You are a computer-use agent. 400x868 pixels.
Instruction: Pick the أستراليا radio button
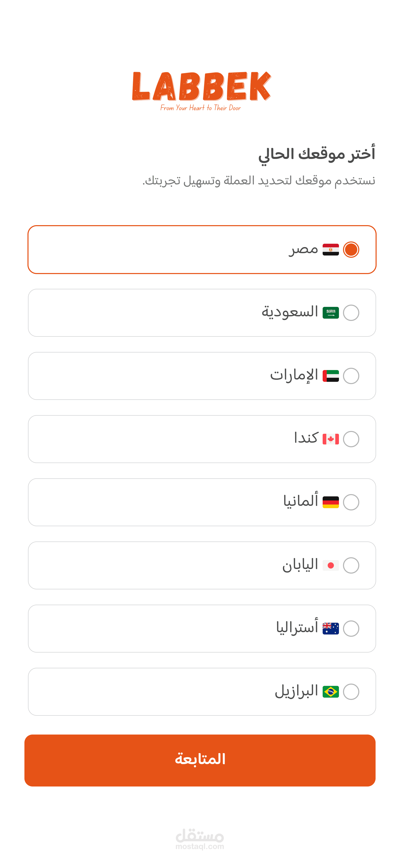351,628
